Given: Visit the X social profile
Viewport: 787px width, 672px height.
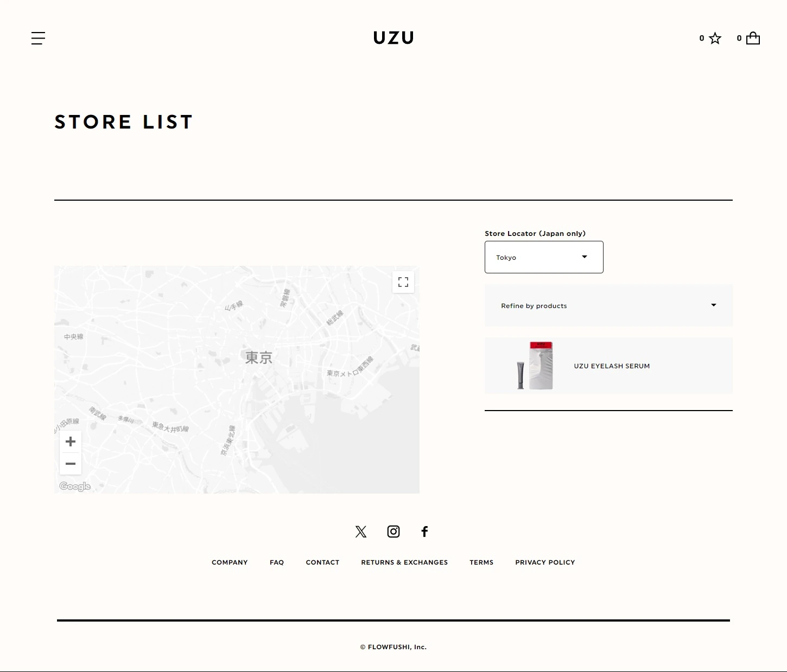Looking at the screenshot, I should click(x=361, y=532).
